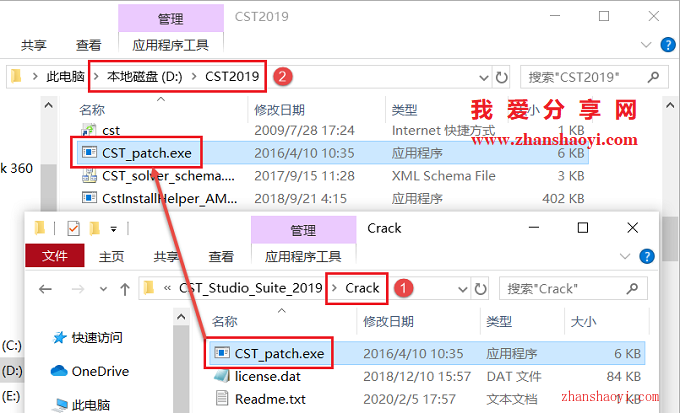Refresh the CST2019 folder view
This screenshot has height=413, width=680.
[501, 77]
